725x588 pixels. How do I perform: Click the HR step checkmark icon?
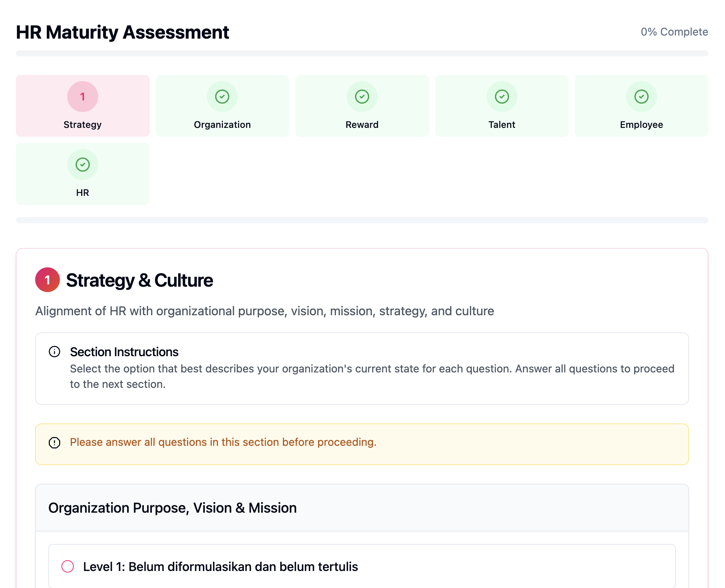pos(82,165)
